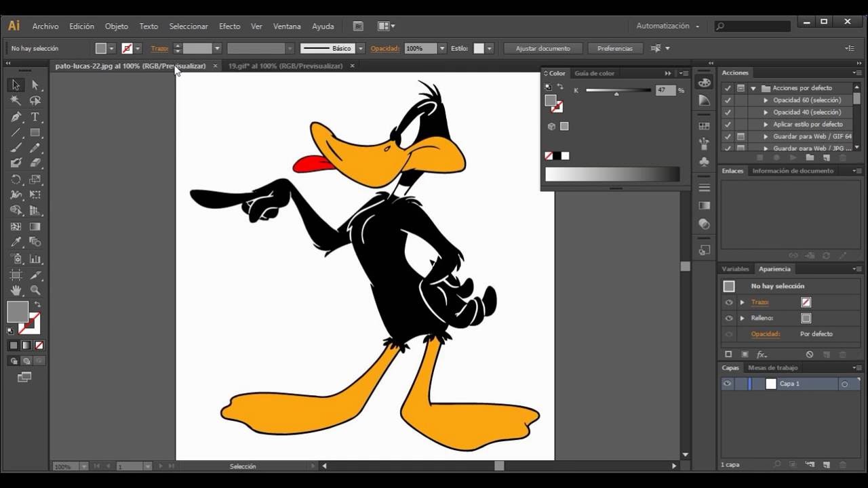This screenshot has height=488, width=868.
Task: Open the Objeto menu
Action: point(116,26)
